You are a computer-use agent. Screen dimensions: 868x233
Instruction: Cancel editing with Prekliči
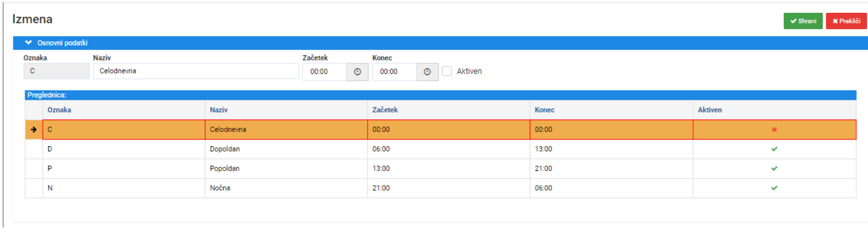pos(846,21)
